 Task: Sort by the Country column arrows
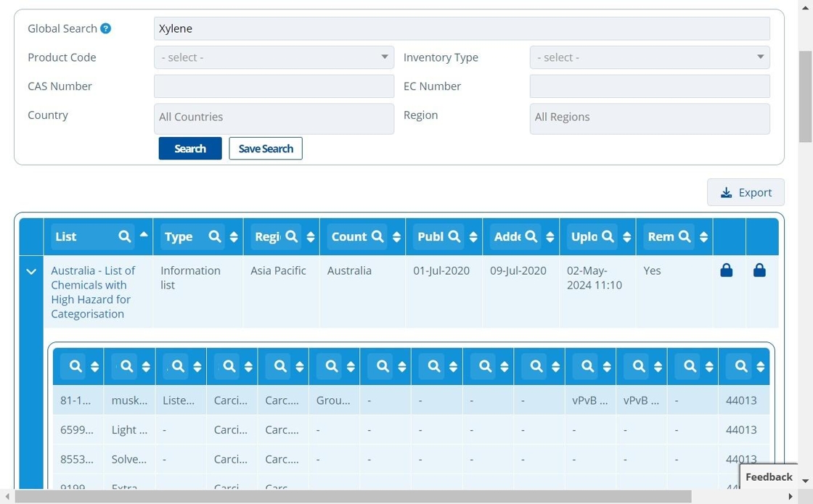point(396,236)
